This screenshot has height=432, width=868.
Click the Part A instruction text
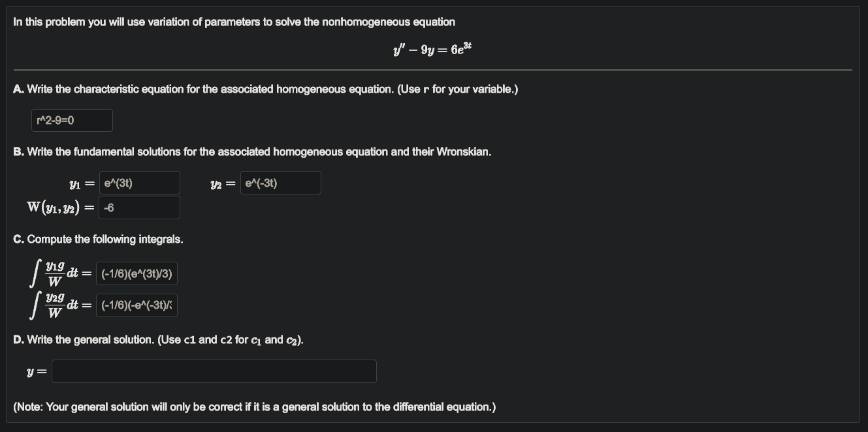[265, 89]
